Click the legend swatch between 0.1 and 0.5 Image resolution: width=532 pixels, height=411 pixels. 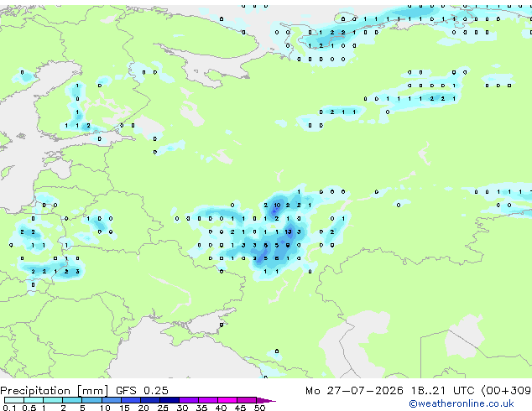14,400
